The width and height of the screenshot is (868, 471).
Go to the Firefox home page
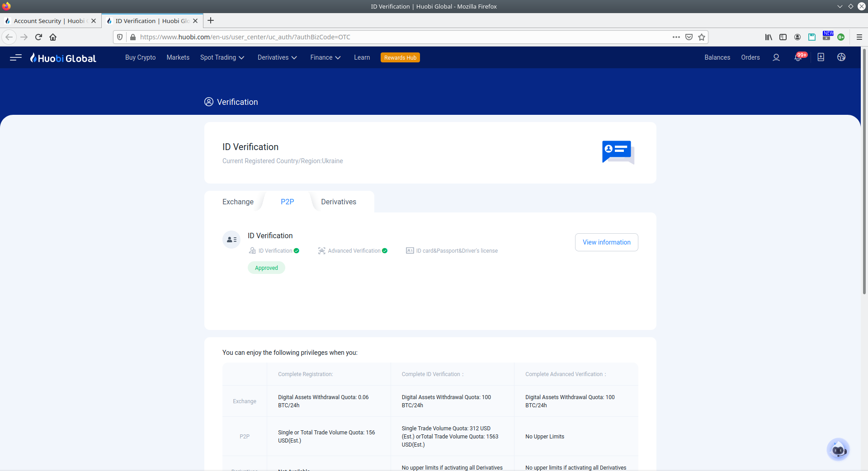pyautogui.click(x=53, y=37)
